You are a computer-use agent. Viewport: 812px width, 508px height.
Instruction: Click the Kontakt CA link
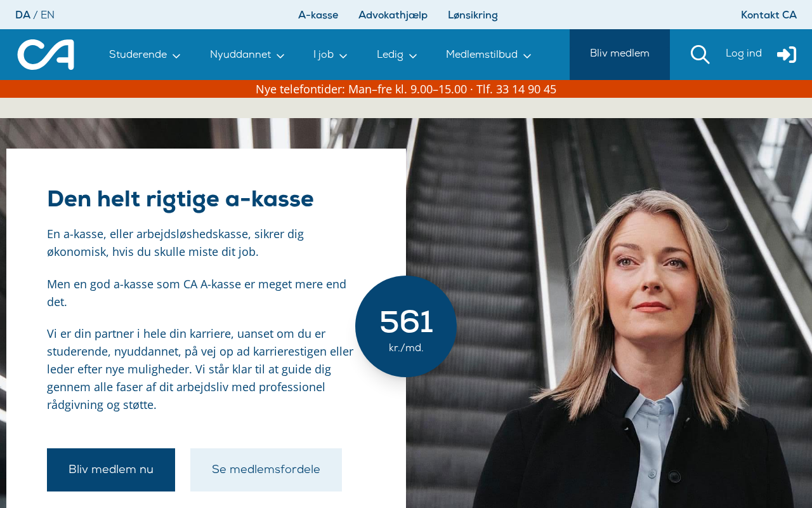click(x=769, y=15)
